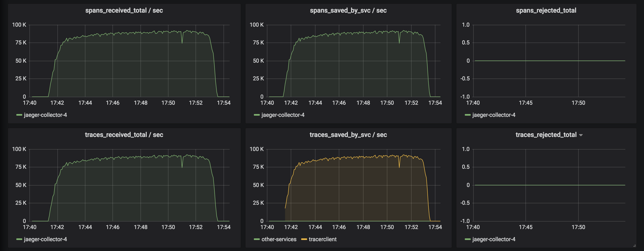Toggle jaeger-collector-4 series in traces_received_total legend
644x251 pixels.
[x=45, y=239]
